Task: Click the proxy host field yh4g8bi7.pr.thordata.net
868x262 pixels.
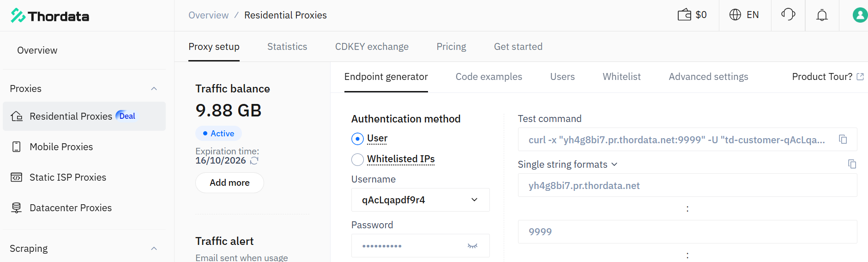Action: point(687,185)
